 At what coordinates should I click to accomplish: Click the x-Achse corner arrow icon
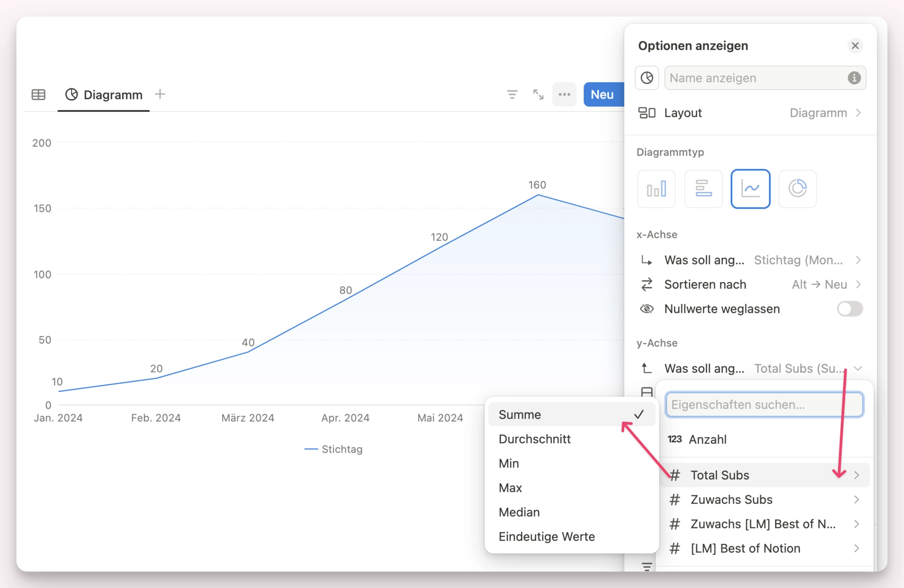647,260
